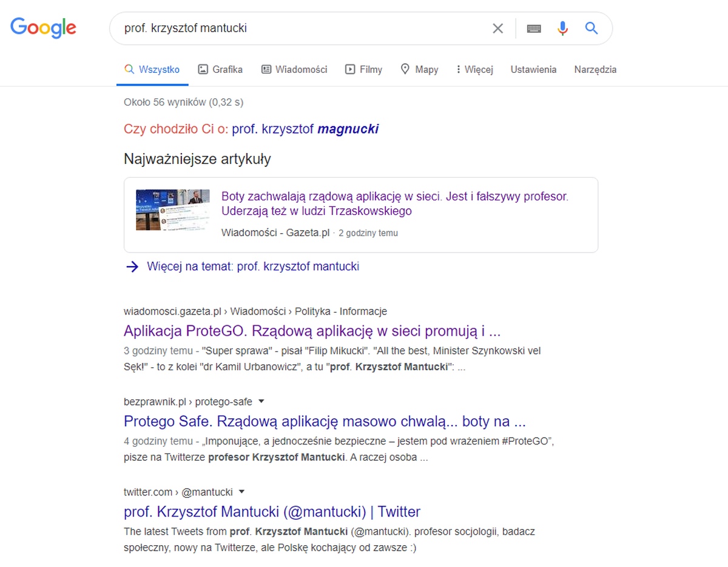
Task: Click the blue magnifier search button
Action: point(591,28)
